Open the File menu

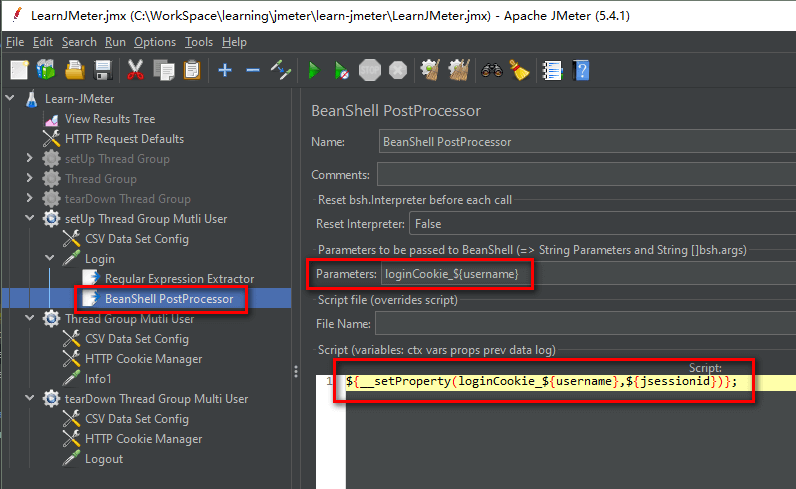tap(15, 42)
